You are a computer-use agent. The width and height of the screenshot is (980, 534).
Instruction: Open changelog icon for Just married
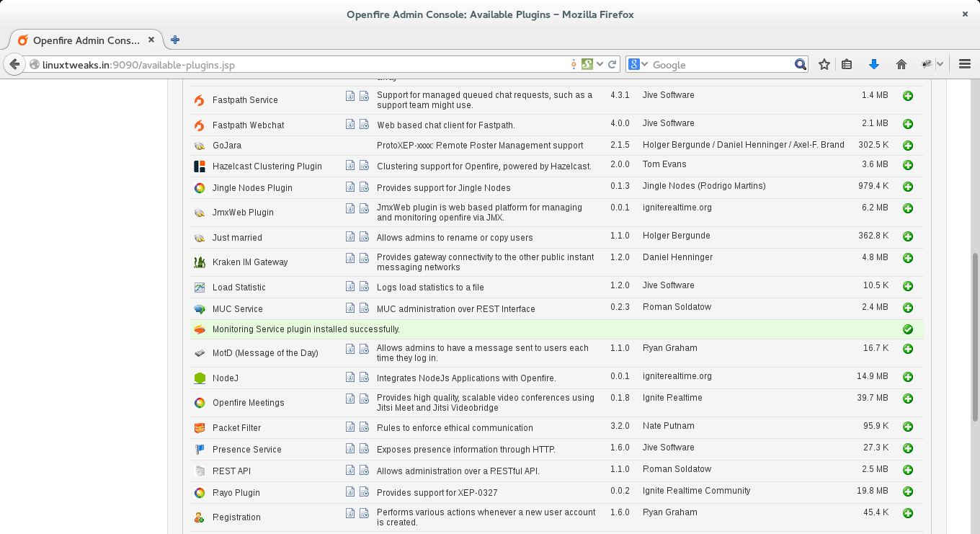(x=364, y=236)
